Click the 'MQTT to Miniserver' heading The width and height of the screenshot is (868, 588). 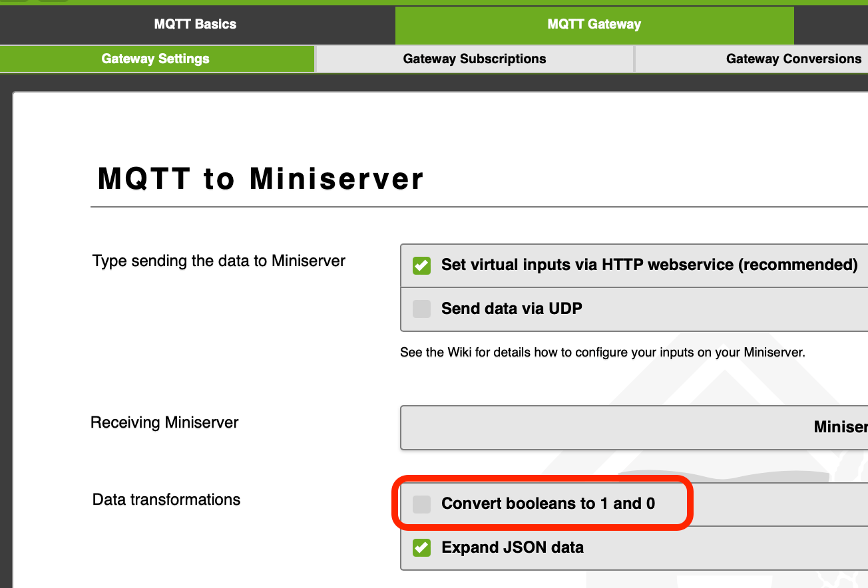point(260,179)
